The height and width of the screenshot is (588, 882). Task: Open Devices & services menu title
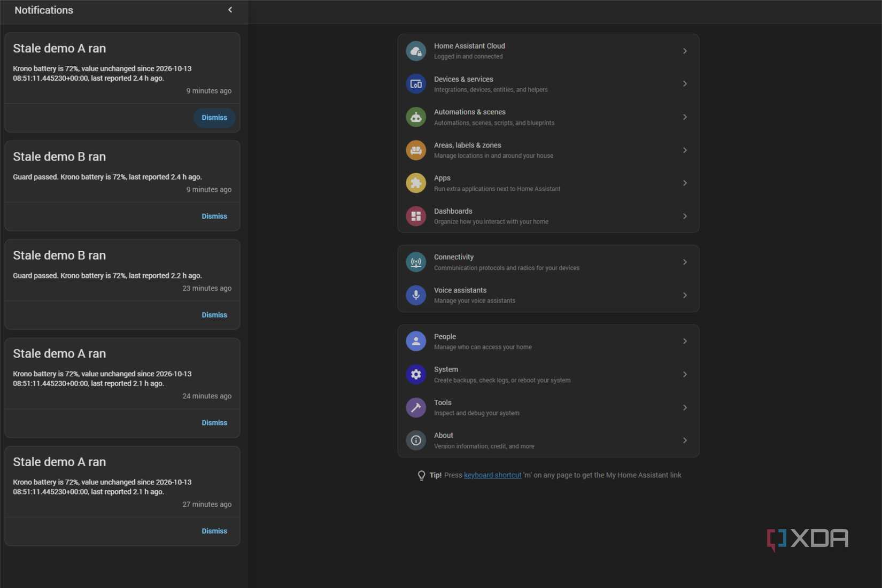pos(463,79)
